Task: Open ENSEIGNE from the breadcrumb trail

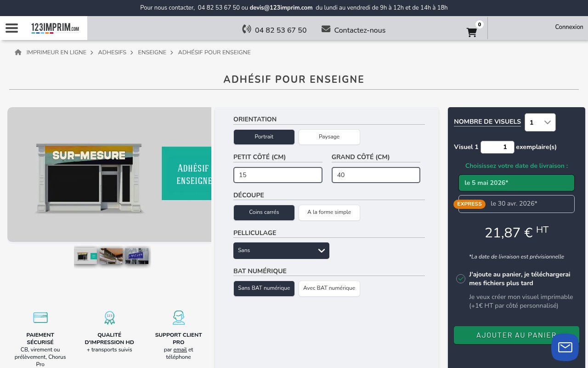Action: coord(152,52)
